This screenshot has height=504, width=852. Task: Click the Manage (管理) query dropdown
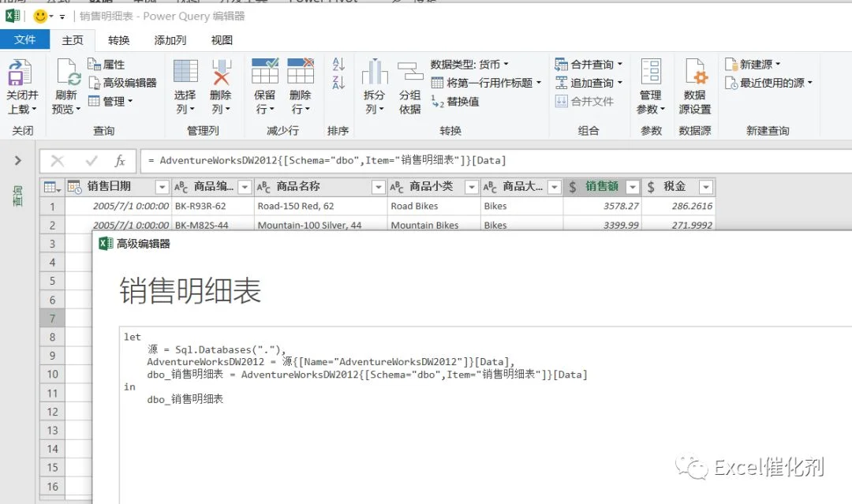[111, 101]
